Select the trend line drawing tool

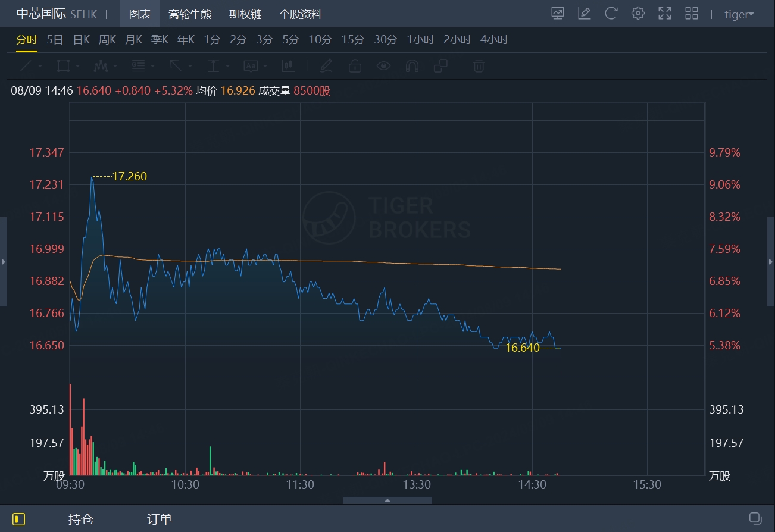click(26, 65)
